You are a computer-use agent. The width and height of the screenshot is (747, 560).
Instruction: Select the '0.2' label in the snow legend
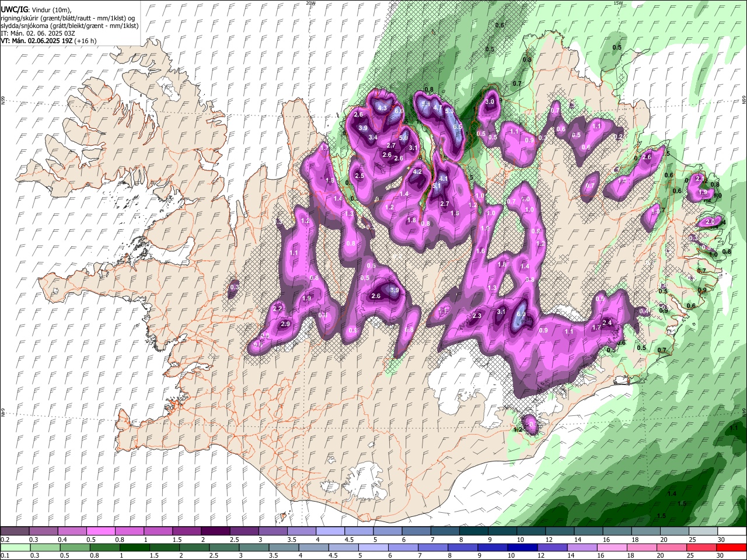tap(5, 540)
